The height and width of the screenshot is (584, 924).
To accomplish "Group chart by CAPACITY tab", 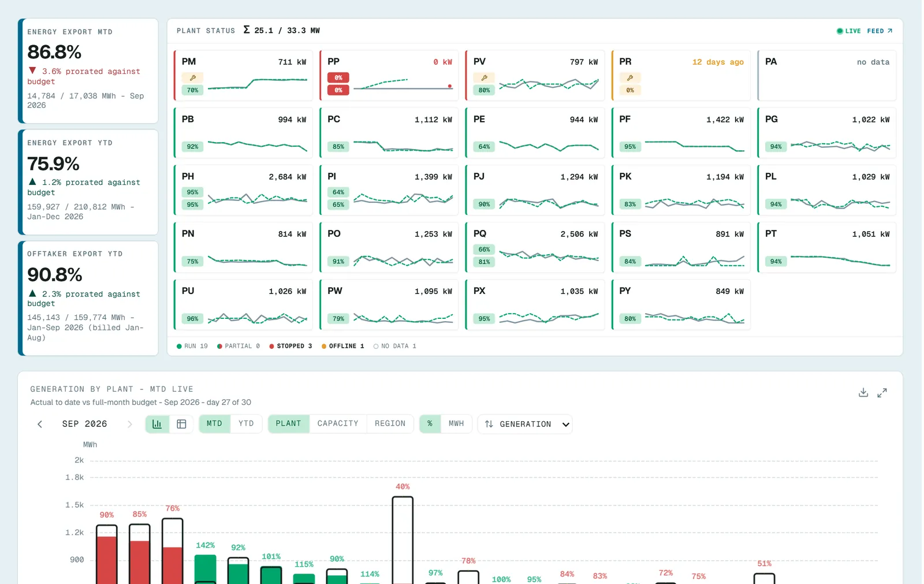I will [x=338, y=424].
